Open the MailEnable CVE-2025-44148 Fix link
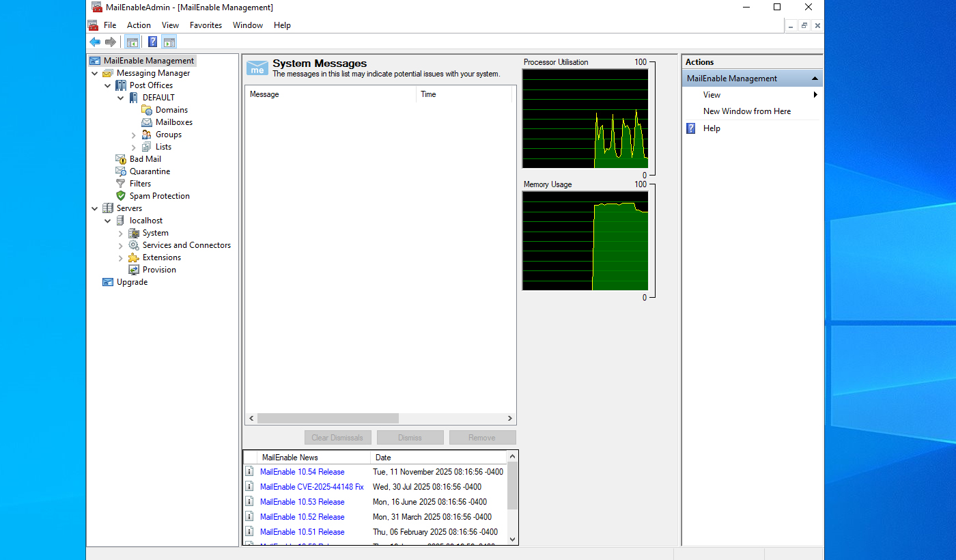956x560 pixels. [311, 487]
